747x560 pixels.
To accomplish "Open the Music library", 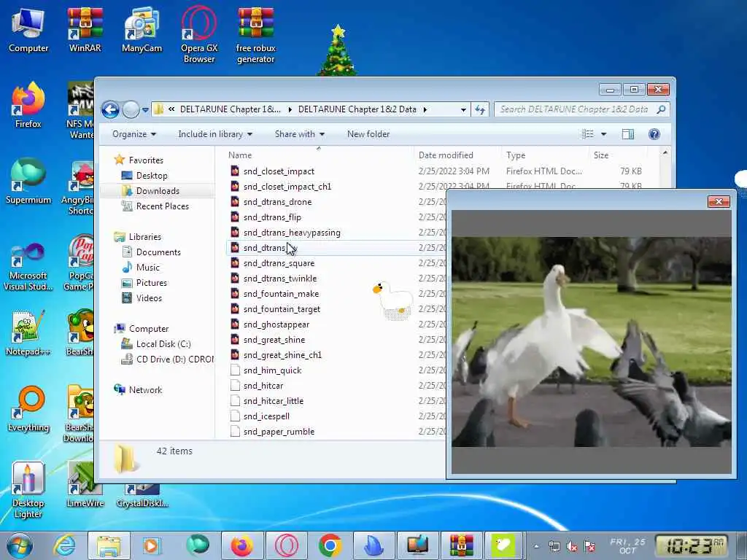I will tap(147, 268).
